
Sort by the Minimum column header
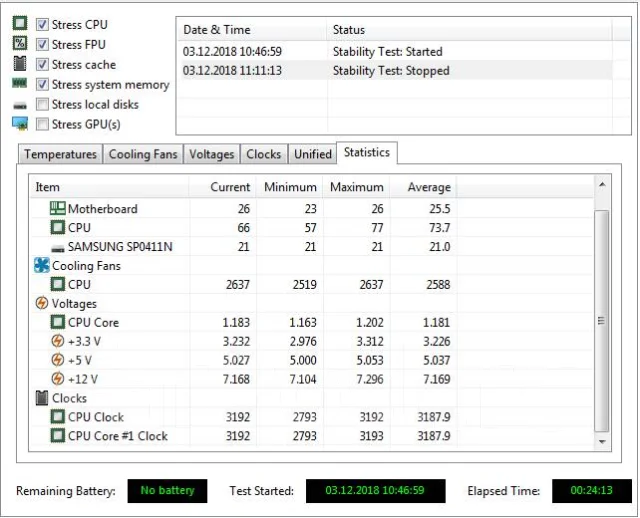coord(289,187)
